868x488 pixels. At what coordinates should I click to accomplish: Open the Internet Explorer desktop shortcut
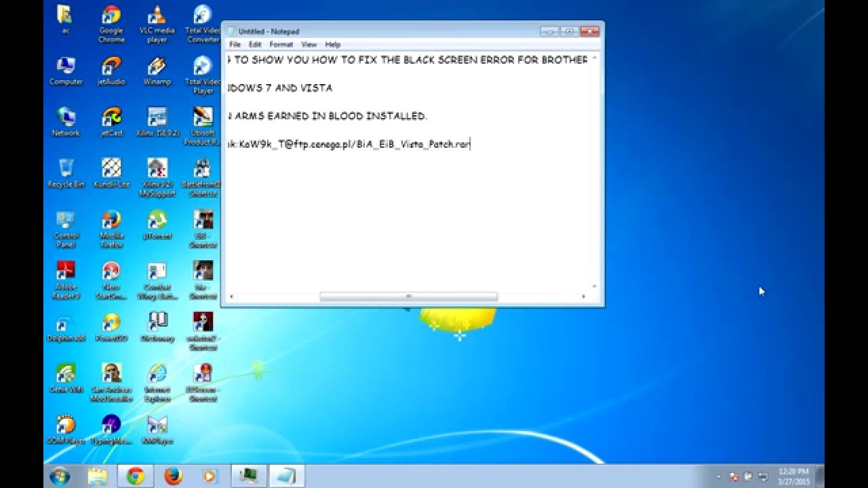(x=157, y=384)
